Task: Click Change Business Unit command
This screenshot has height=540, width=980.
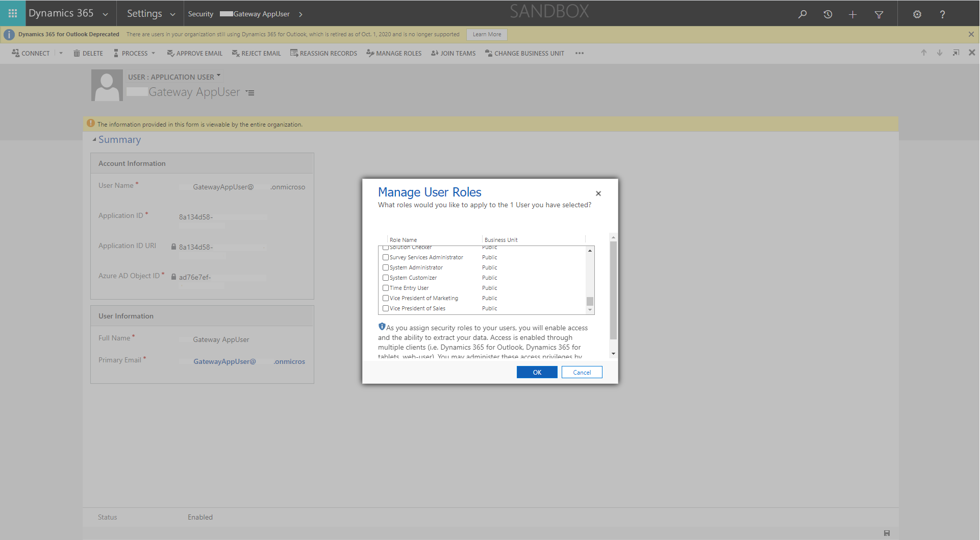Action: (524, 53)
